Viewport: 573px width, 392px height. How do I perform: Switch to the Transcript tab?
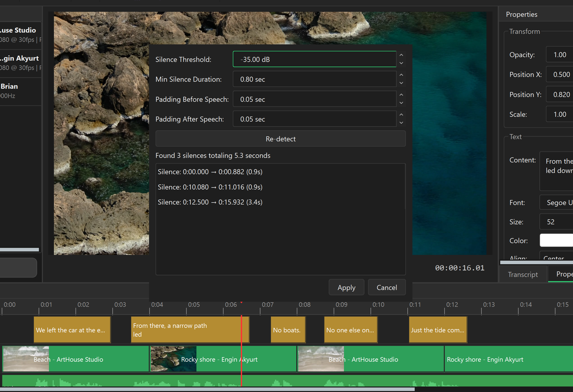[523, 274]
